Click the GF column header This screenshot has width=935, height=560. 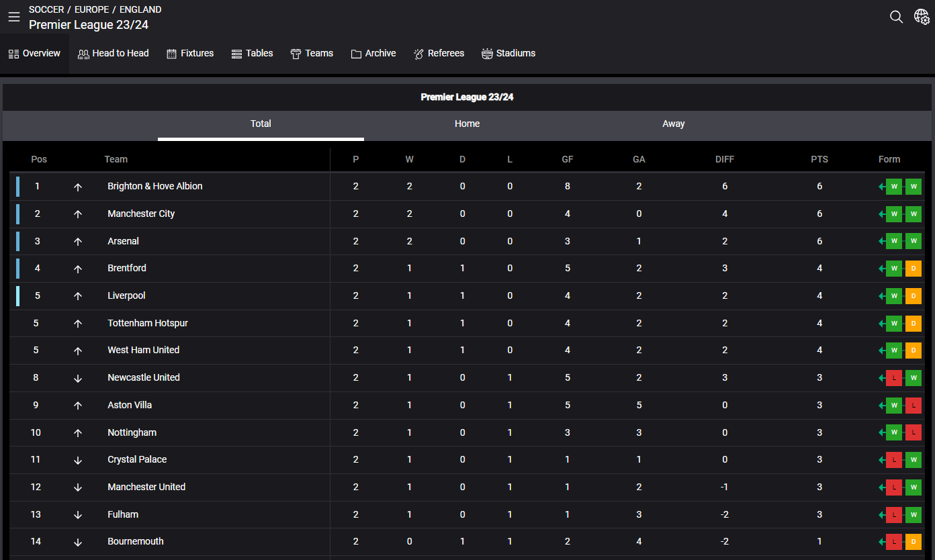[568, 159]
